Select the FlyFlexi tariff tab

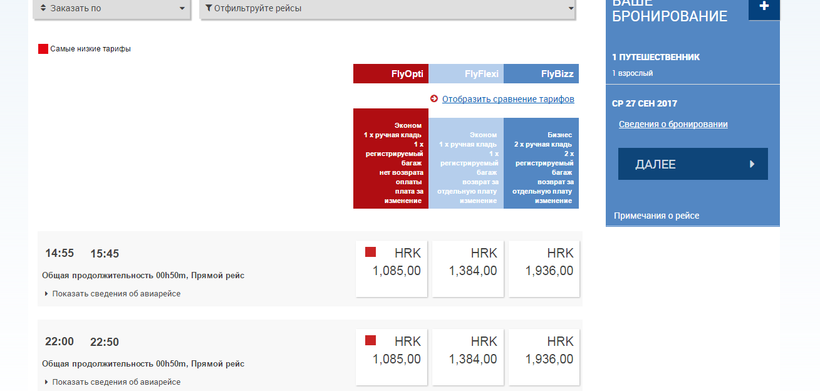[466, 74]
